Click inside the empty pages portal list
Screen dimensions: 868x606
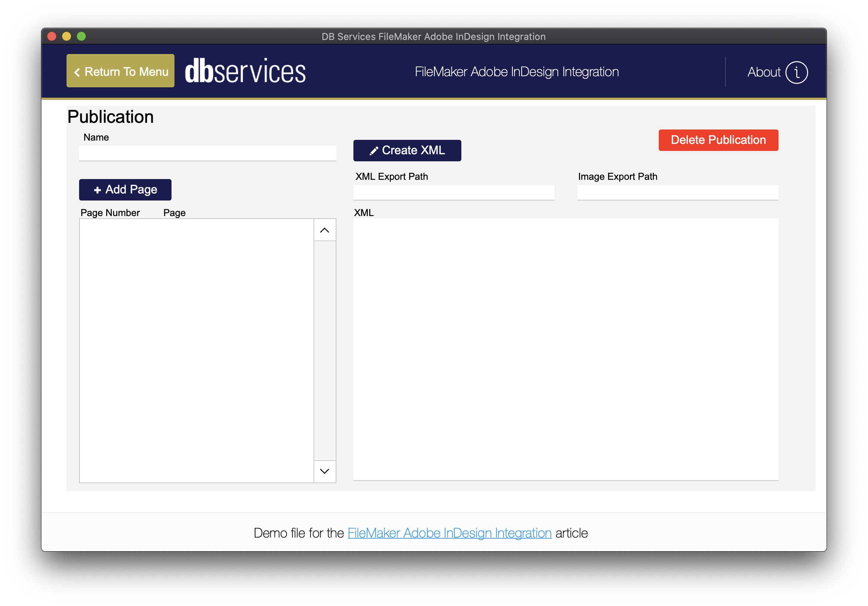tap(197, 351)
